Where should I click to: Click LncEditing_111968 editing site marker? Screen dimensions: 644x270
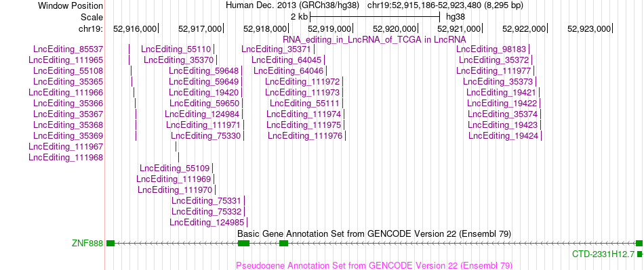point(179,157)
